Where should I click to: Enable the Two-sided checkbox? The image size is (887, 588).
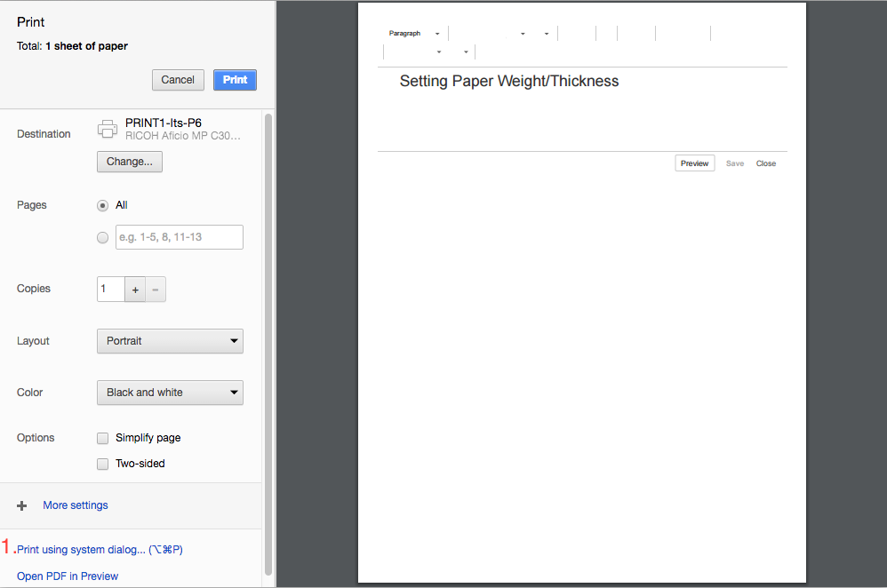(103, 464)
